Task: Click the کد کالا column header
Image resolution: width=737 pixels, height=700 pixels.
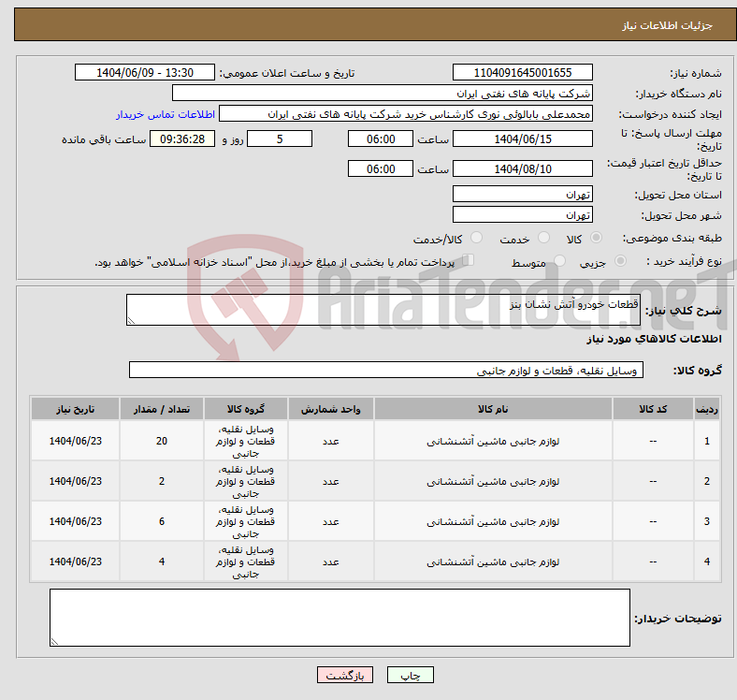Action: tap(653, 409)
